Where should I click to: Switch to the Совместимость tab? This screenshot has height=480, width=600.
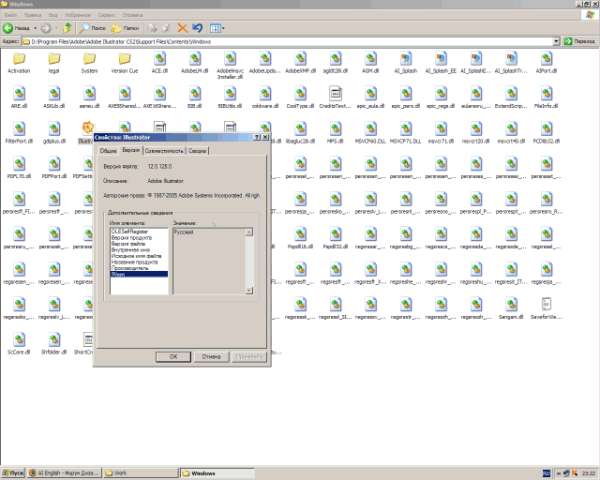tap(164, 151)
